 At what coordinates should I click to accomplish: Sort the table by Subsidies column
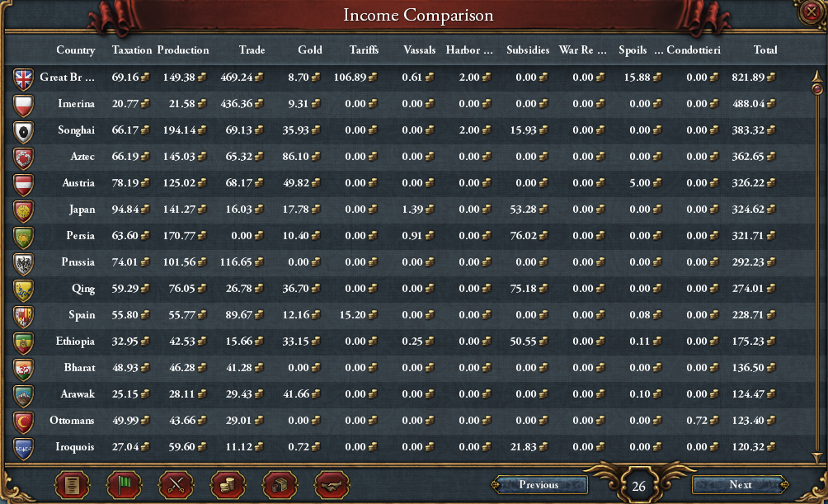[528, 49]
